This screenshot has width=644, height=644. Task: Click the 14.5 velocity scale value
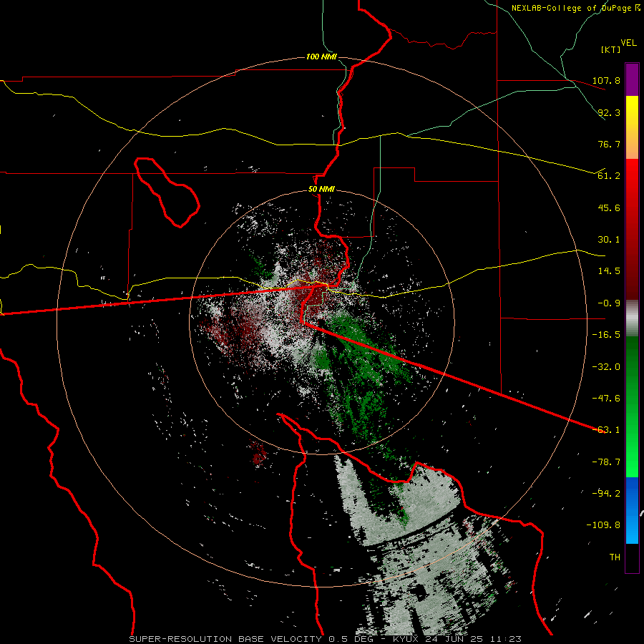[609, 271]
